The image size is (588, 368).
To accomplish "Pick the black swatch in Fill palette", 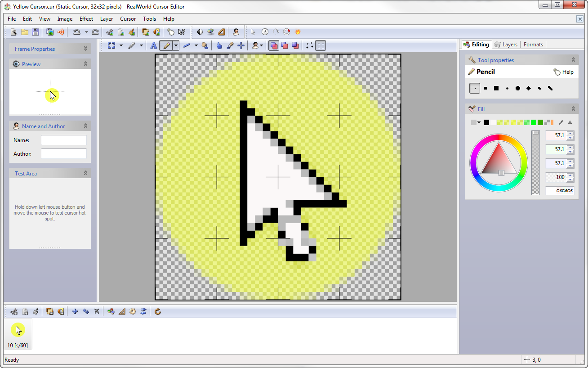I will pyautogui.click(x=486, y=122).
